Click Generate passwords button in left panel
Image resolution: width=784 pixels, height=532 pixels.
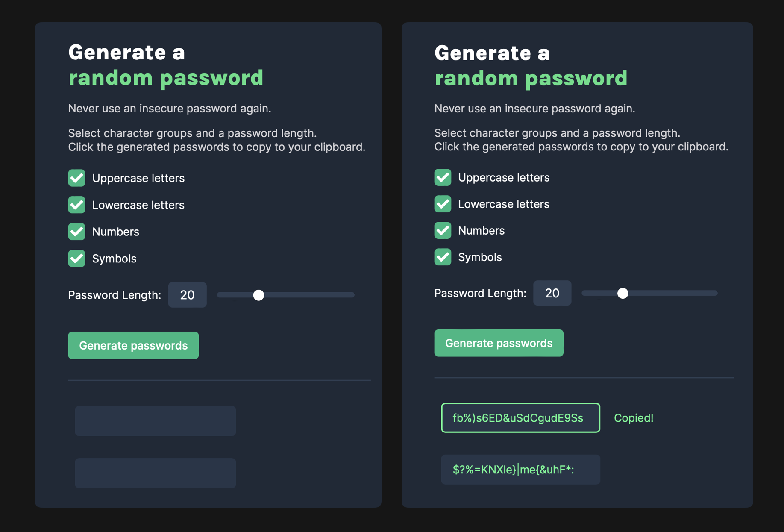pyautogui.click(x=133, y=345)
